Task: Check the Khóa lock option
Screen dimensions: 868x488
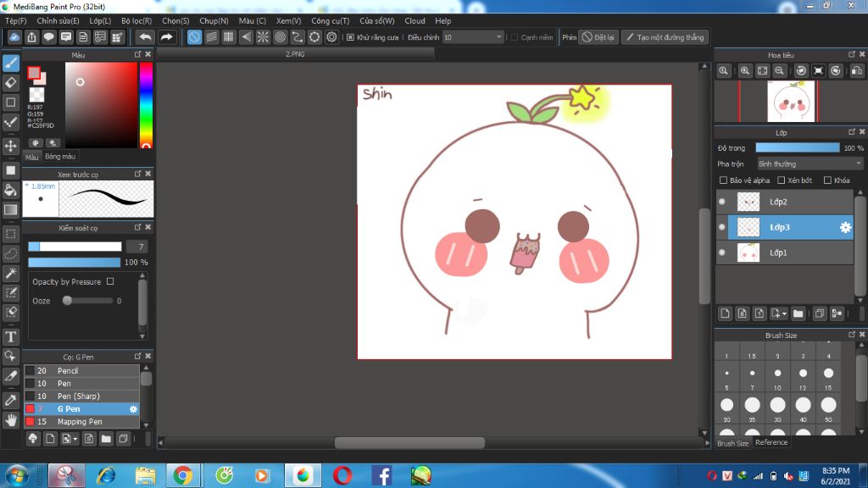Action: pos(827,180)
